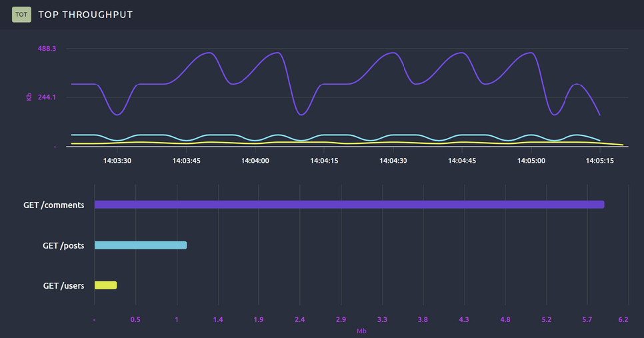Viewport: 644px width, 338px height.
Task: Click the blue GET /posts bar
Action: [x=141, y=245]
